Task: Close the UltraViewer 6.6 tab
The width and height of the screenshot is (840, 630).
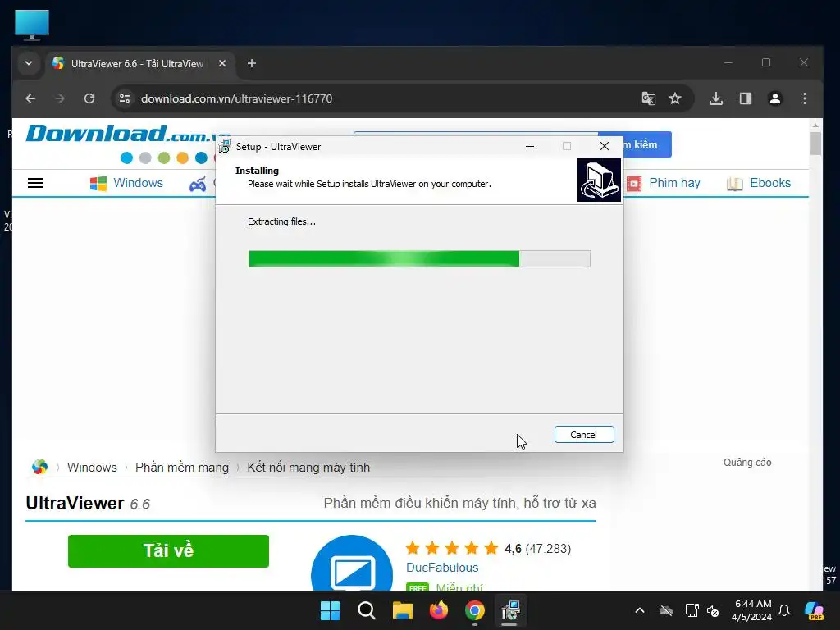Action: pyautogui.click(x=222, y=63)
